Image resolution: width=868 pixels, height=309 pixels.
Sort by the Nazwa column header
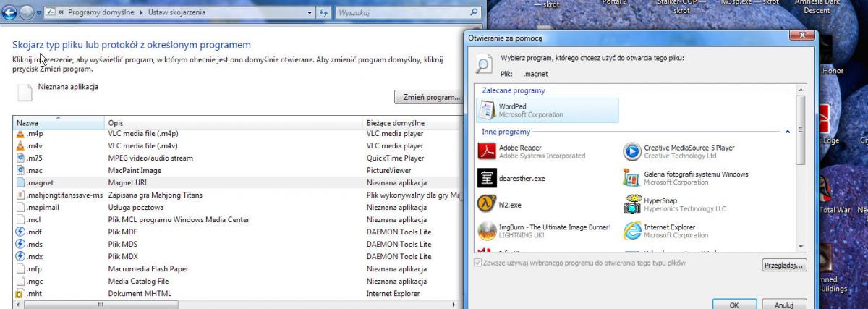[59, 123]
